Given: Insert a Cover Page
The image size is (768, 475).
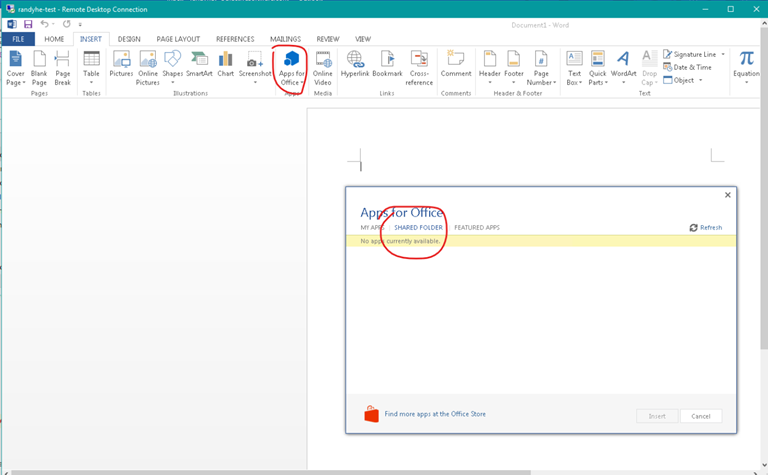Looking at the screenshot, I should pos(15,68).
